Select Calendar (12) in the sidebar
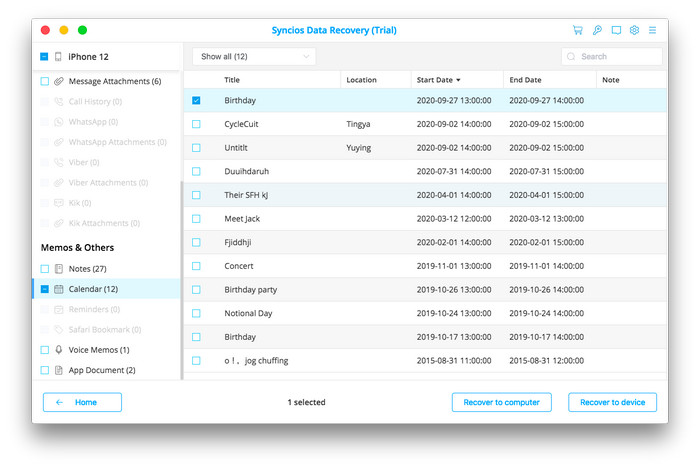 107,289
